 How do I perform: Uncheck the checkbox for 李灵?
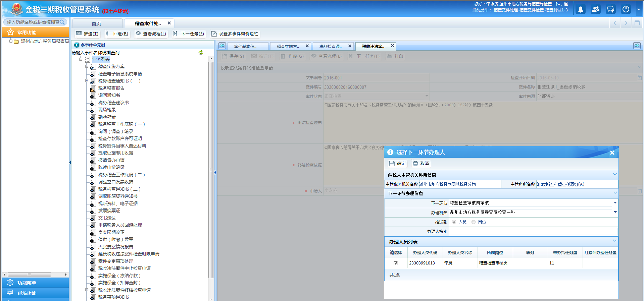point(396,263)
